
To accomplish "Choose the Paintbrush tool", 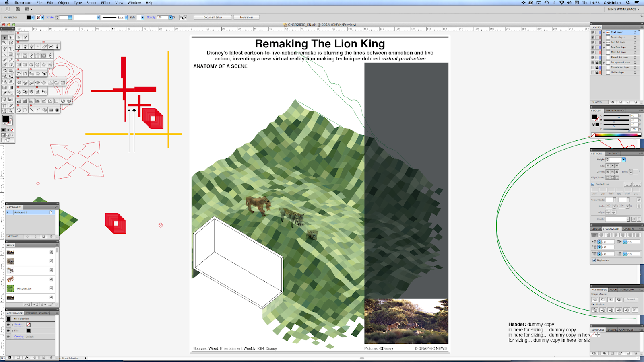I will (x=5, y=60).
